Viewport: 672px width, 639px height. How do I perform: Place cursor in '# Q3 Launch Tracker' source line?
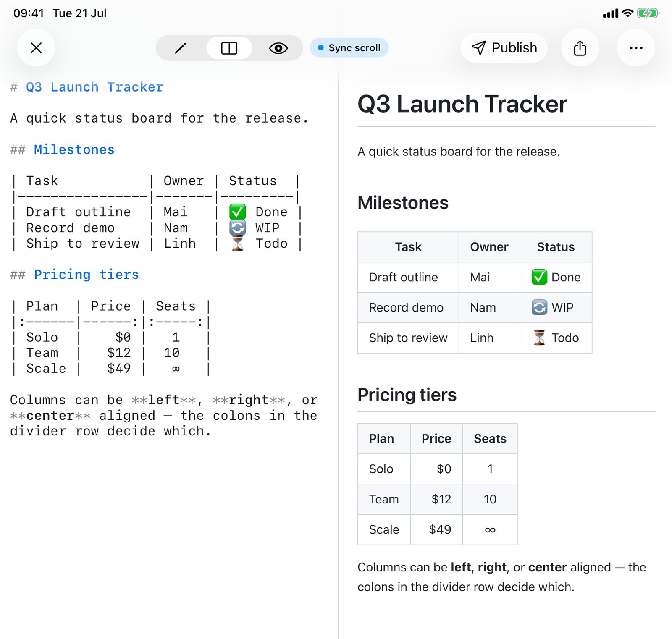(x=87, y=87)
